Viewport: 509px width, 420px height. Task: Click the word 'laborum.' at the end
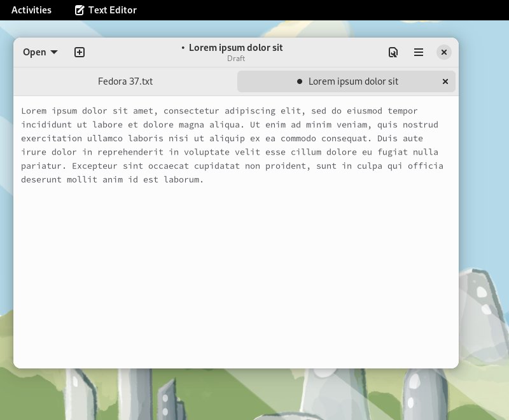point(183,179)
